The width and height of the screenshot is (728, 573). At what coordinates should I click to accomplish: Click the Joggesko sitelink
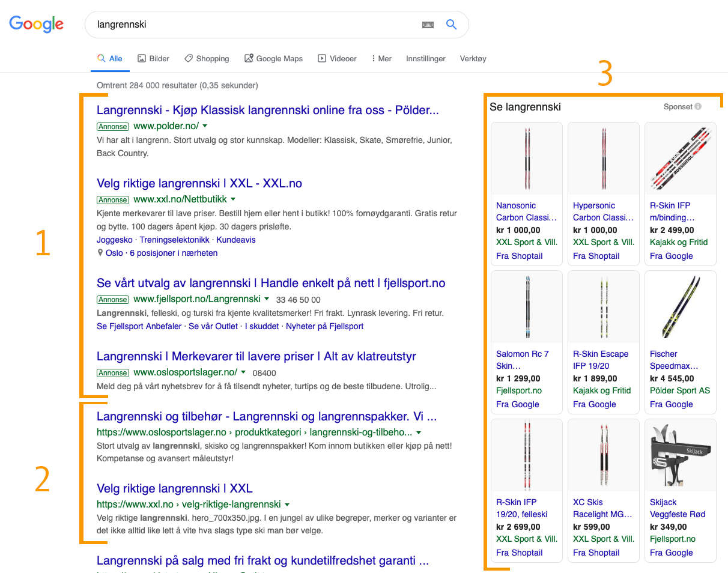pos(115,240)
